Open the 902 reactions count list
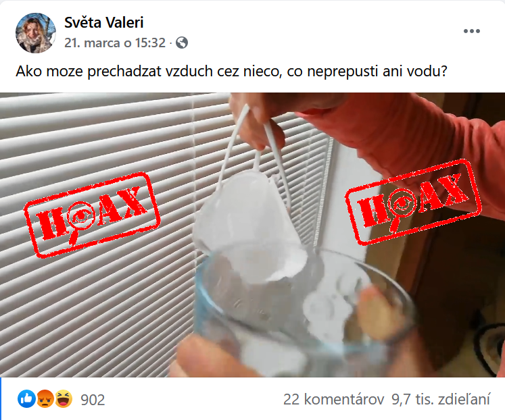505x420 pixels. point(93,400)
